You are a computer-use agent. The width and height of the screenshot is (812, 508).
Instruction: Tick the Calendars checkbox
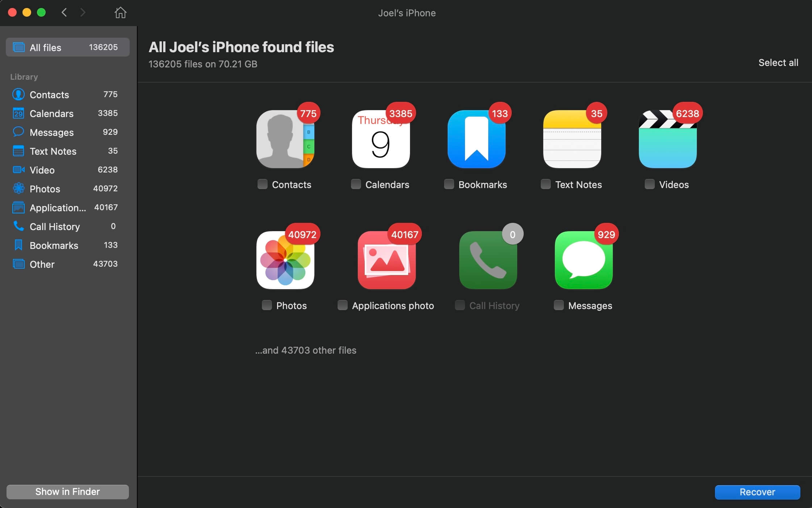(356, 184)
